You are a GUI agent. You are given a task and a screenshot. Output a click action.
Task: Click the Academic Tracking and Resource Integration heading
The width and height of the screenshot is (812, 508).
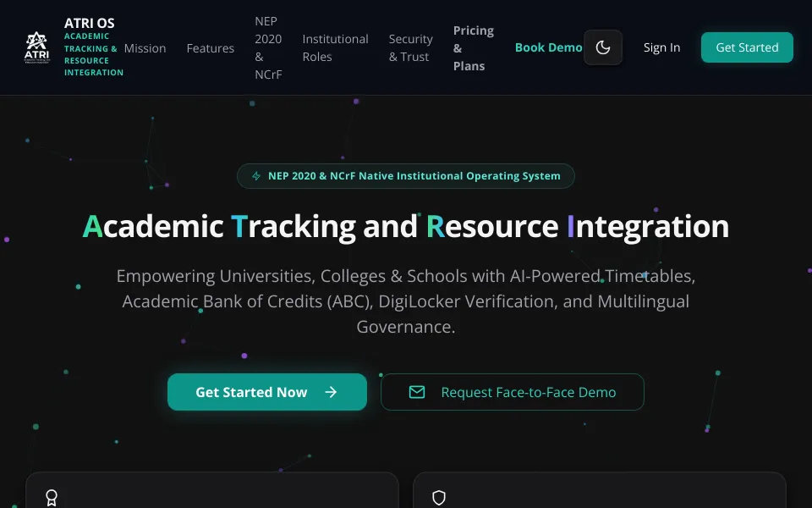(406, 227)
